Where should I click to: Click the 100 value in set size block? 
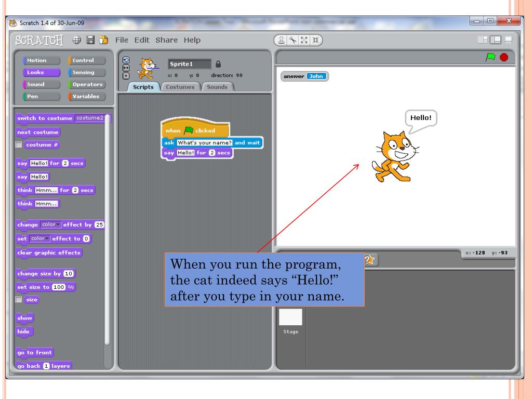coord(59,287)
